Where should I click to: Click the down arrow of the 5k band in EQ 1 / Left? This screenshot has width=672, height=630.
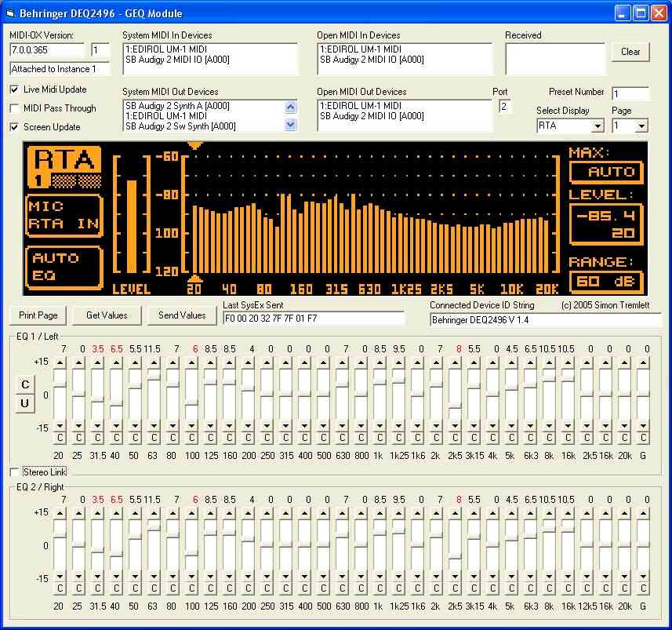(511, 426)
